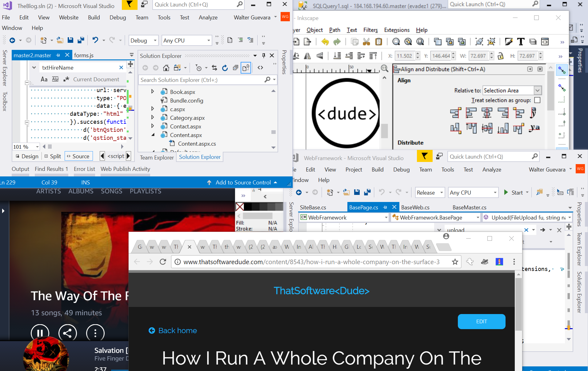
Task: Click the black swatch in Inkscape palette
Action: (x=248, y=206)
